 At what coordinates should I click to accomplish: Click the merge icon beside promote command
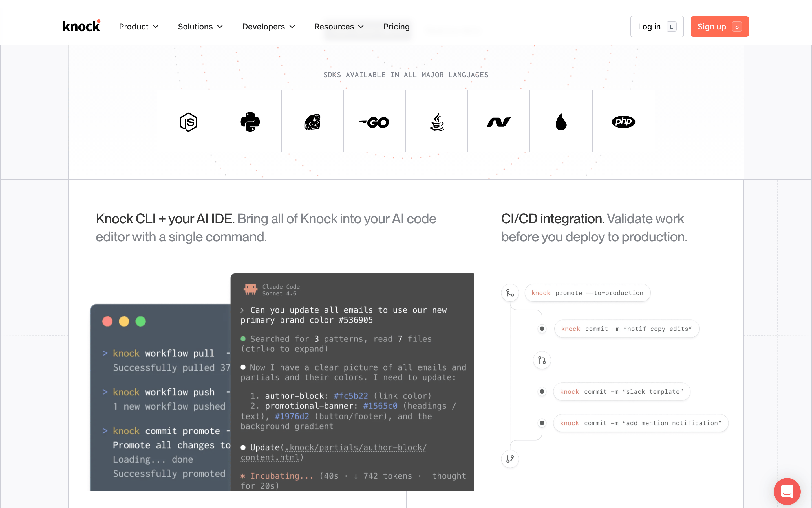pos(510,293)
